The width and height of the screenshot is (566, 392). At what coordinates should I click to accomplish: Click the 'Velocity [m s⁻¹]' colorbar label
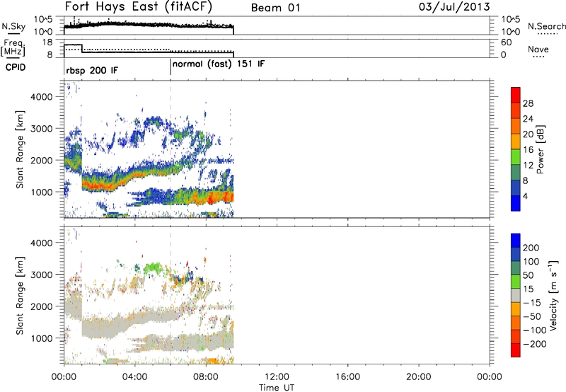pos(553,295)
